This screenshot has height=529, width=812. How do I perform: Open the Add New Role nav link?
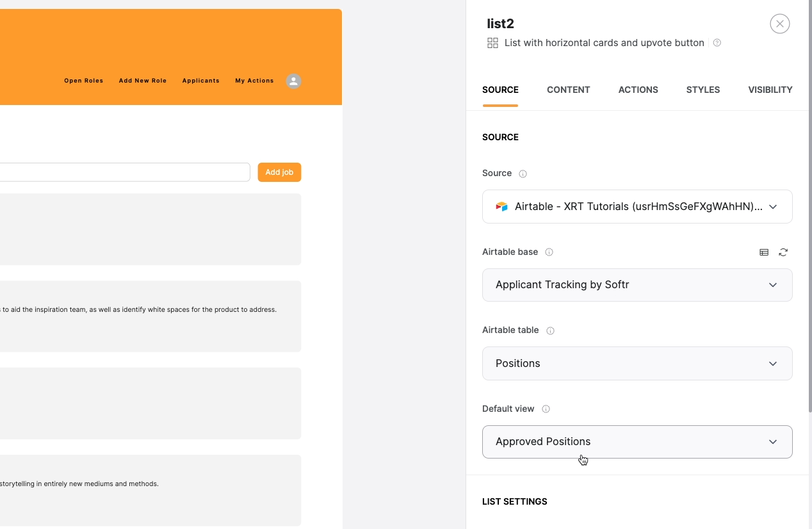click(143, 81)
